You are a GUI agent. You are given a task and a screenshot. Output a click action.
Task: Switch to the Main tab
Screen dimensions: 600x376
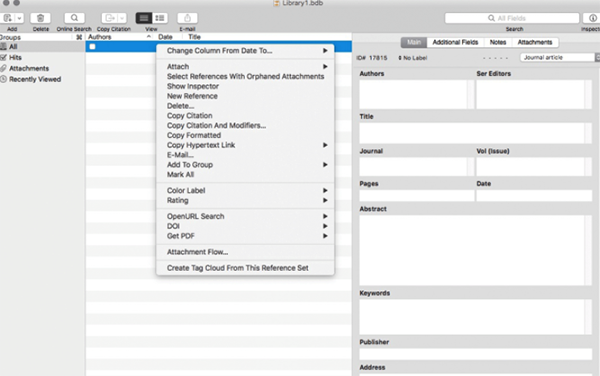pos(414,42)
